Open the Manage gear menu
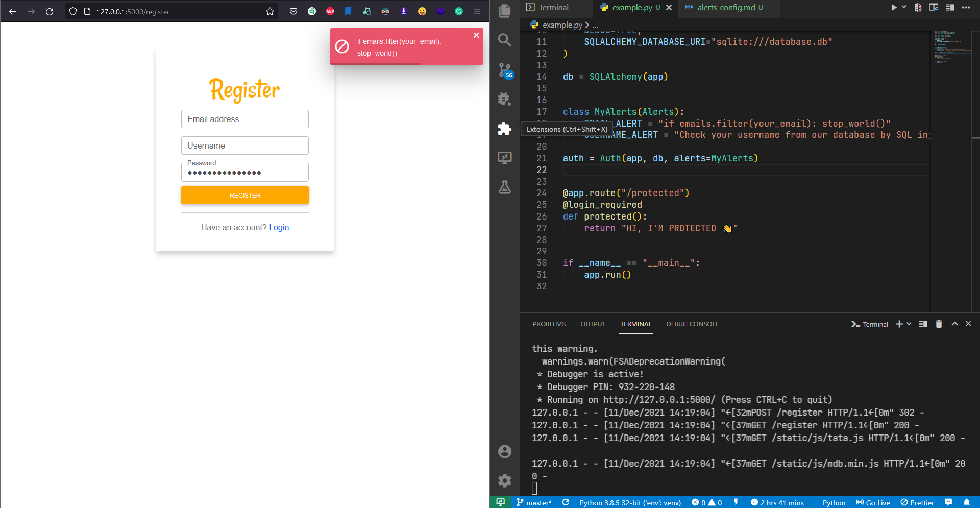The height and width of the screenshot is (508, 980). [x=505, y=480]
